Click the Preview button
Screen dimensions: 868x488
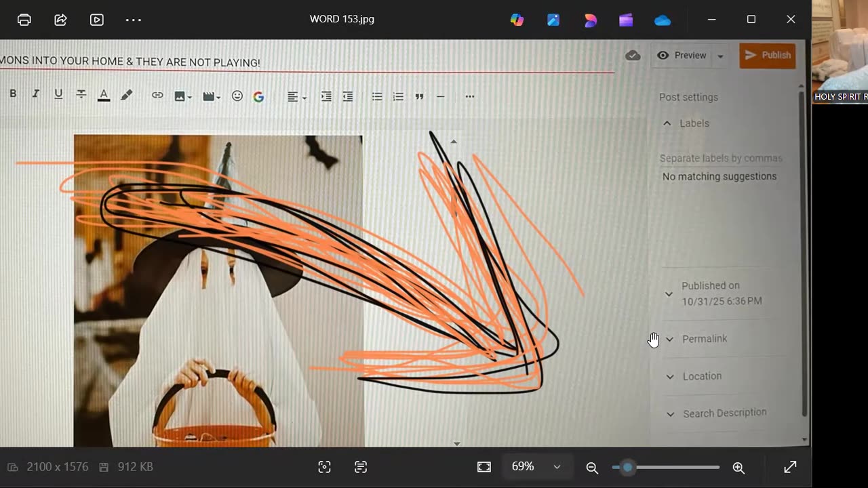point(682,56)
